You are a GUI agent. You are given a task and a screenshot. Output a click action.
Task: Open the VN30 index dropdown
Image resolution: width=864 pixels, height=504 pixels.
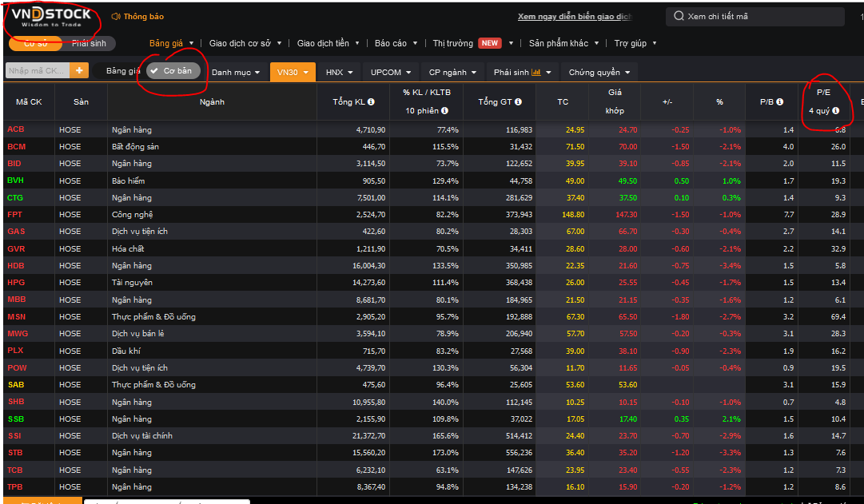293,72
